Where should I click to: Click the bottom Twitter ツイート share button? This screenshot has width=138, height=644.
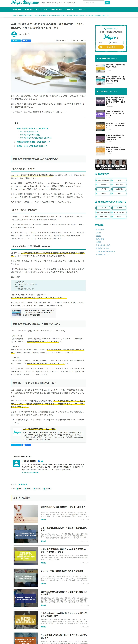(16, 445)
